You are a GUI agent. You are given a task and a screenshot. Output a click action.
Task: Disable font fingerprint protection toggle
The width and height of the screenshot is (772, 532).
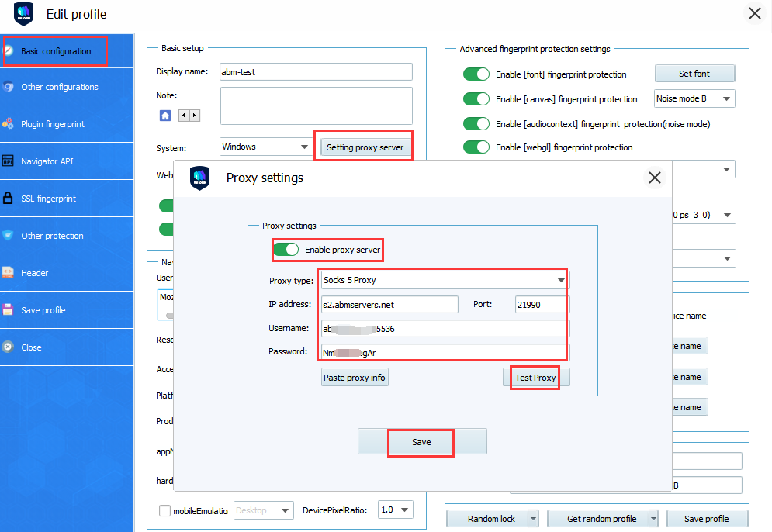click(476, 74)
